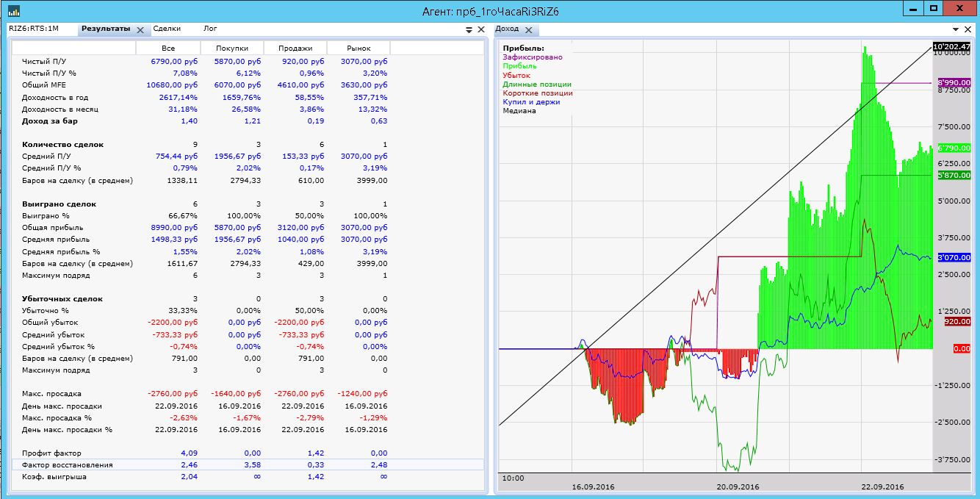Toggle the Зафиксировано legend series

click(533, 57)
